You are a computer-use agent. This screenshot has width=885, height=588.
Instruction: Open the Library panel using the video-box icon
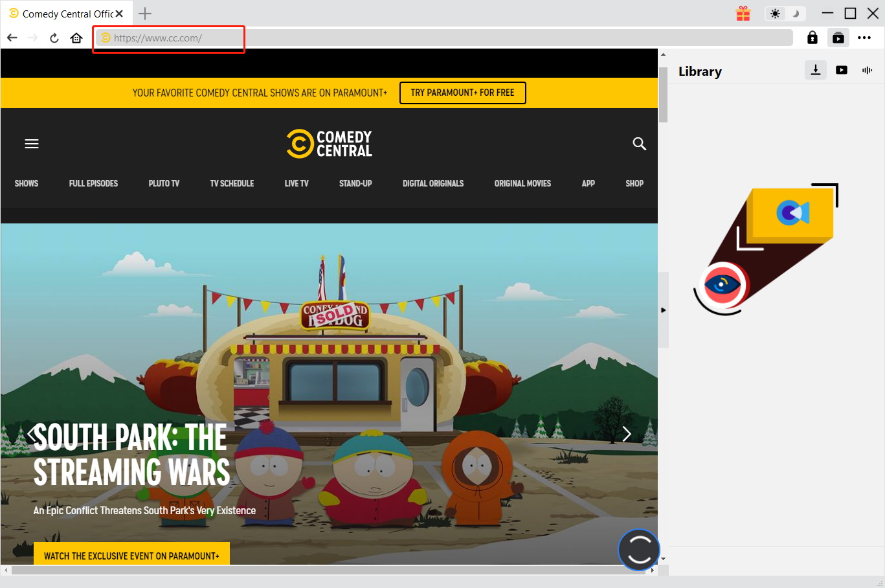click(838, 38)
